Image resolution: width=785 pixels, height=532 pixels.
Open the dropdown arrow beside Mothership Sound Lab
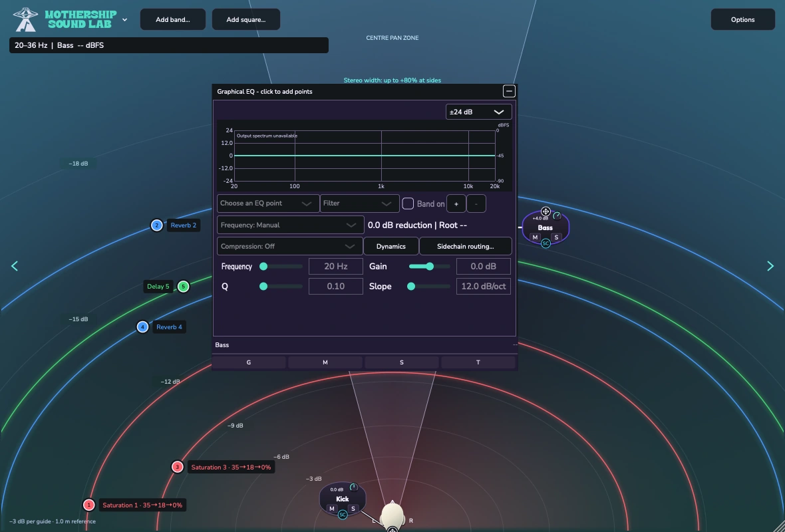[124, 19]
